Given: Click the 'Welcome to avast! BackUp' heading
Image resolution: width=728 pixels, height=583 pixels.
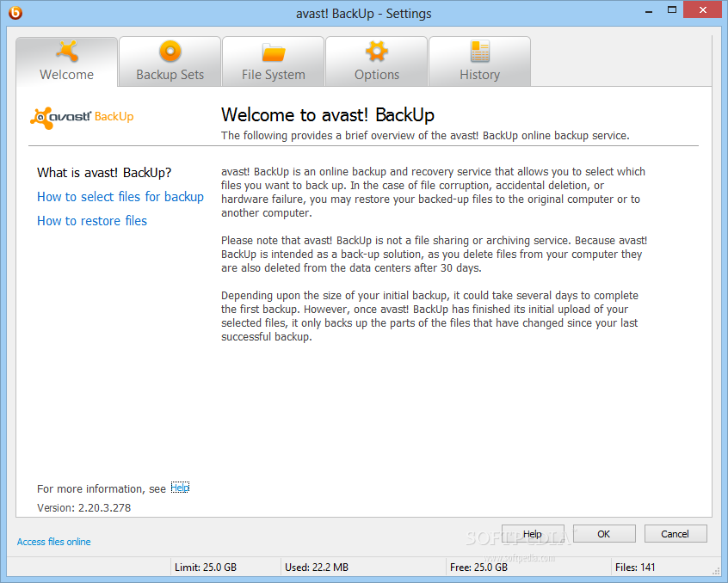Looking at the screenshot, I should 328,114.
